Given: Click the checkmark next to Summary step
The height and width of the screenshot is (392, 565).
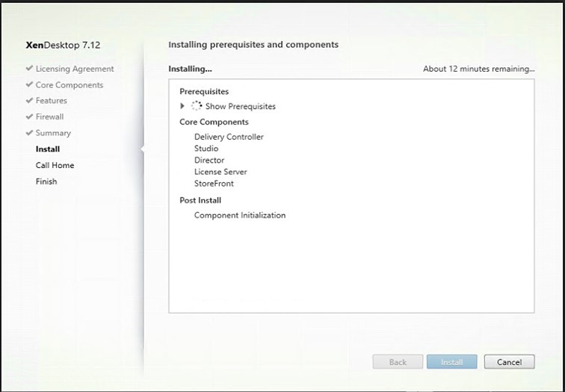Looking at the screenshot, I should (30, 133).
